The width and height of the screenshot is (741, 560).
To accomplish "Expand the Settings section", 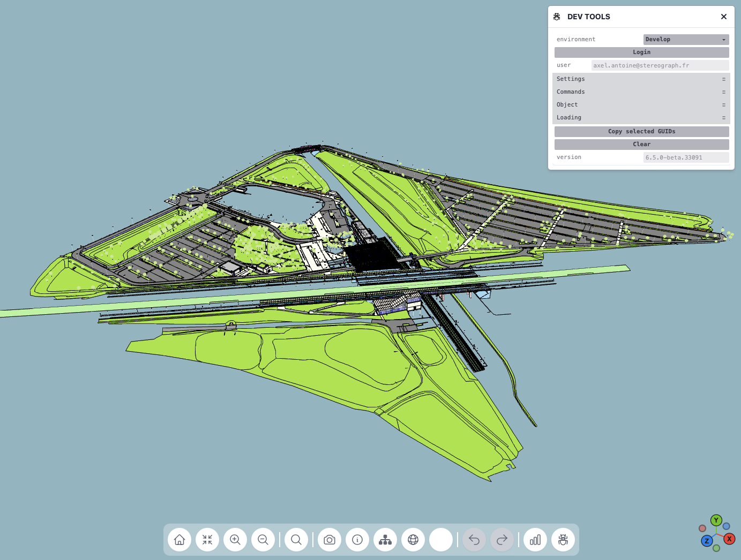I will 641,79.
